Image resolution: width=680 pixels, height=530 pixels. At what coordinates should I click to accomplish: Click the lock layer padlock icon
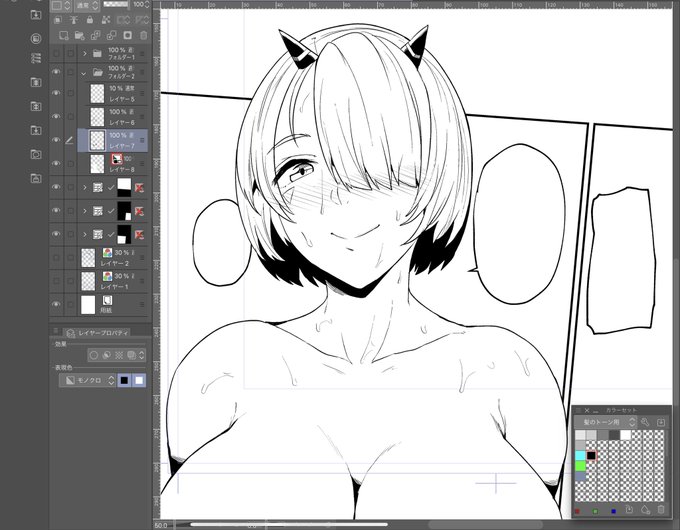pos(90,20)
